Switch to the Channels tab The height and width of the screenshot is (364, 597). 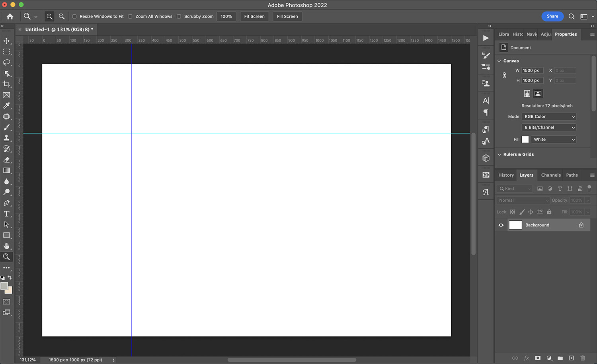(x=551, y=175)
